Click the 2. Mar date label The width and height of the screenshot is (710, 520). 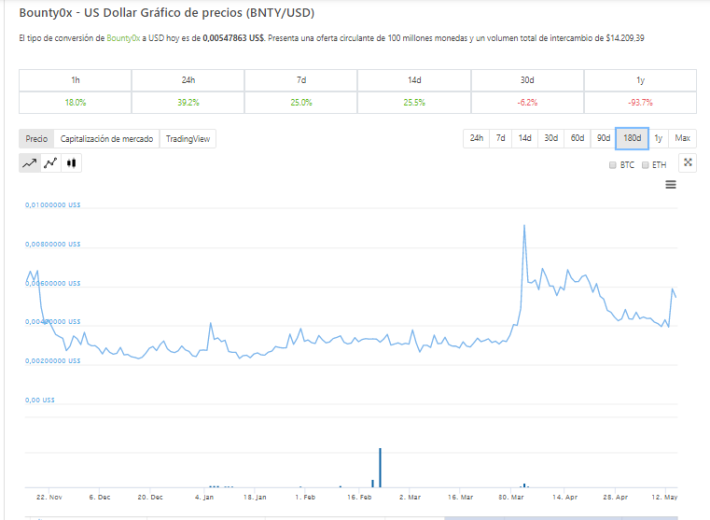[x=410, y=497]
